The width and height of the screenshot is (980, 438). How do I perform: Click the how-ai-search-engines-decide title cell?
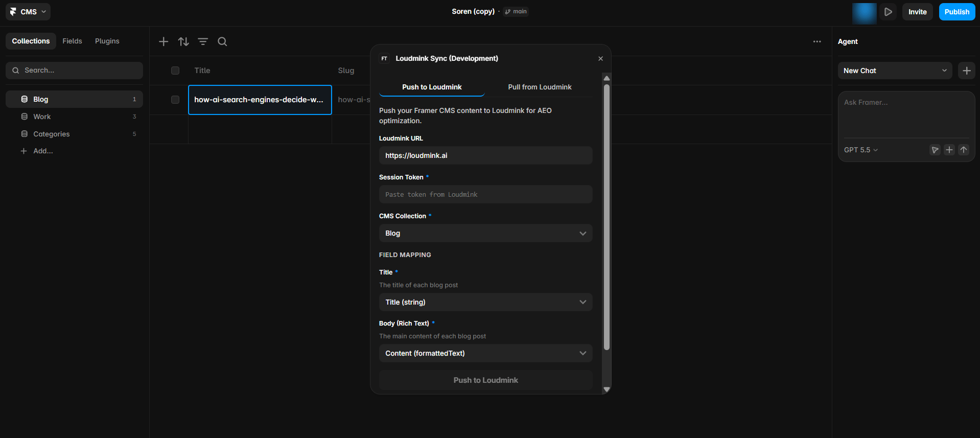click(x=260, y=100)
